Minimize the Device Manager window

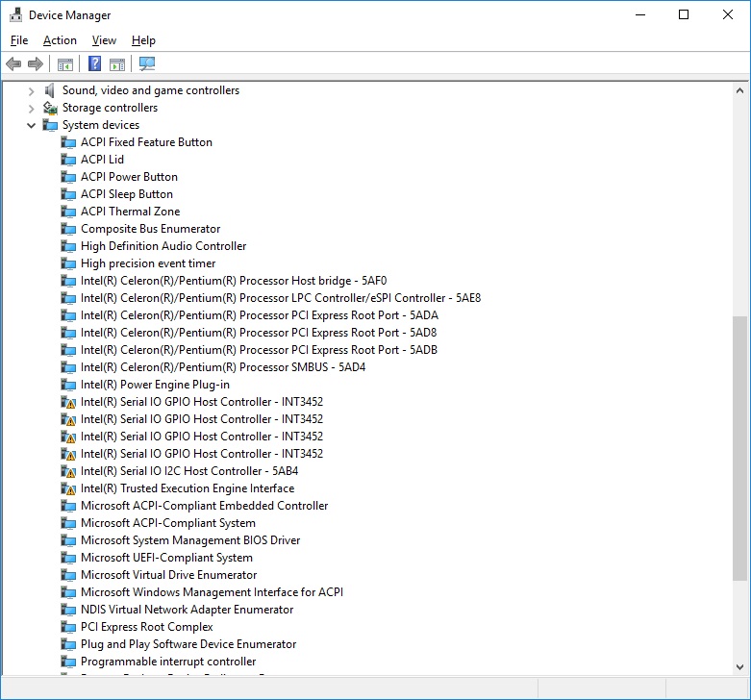(x=639, y=14)
